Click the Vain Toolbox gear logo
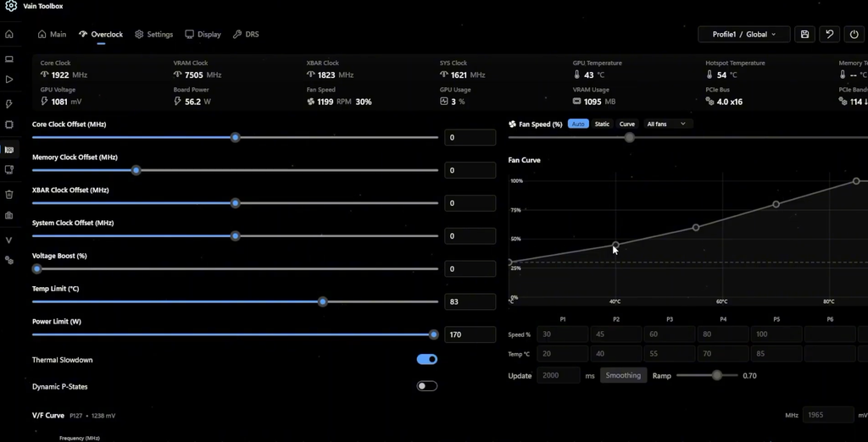The height and width of the screenshot is (442, 868). (11, 7)
